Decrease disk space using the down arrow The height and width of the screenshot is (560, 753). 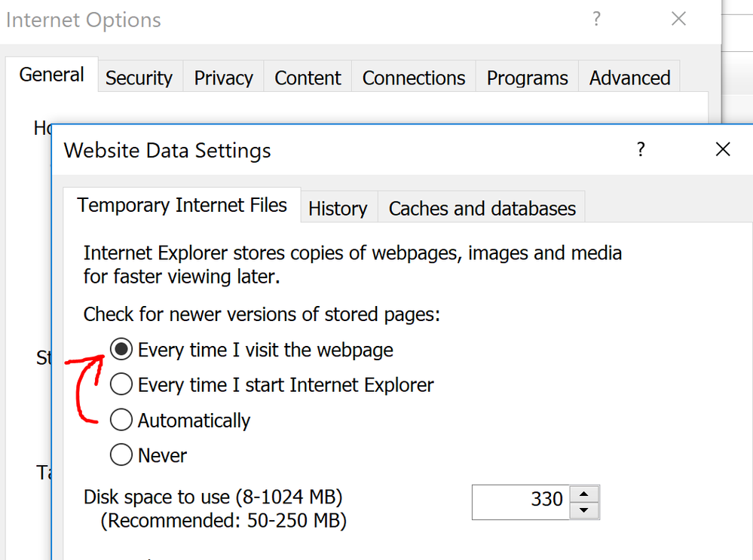click(583, 510)
